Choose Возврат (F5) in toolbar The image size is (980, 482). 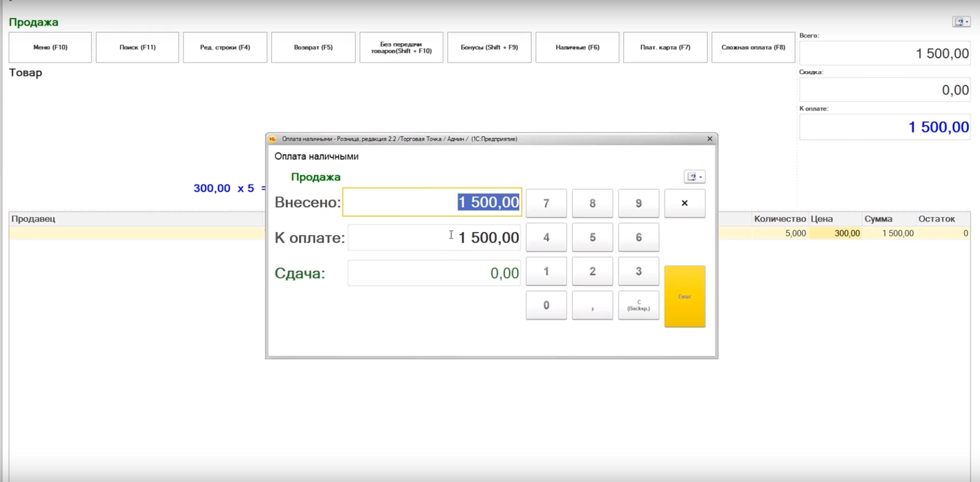click(x=313, y=47)
